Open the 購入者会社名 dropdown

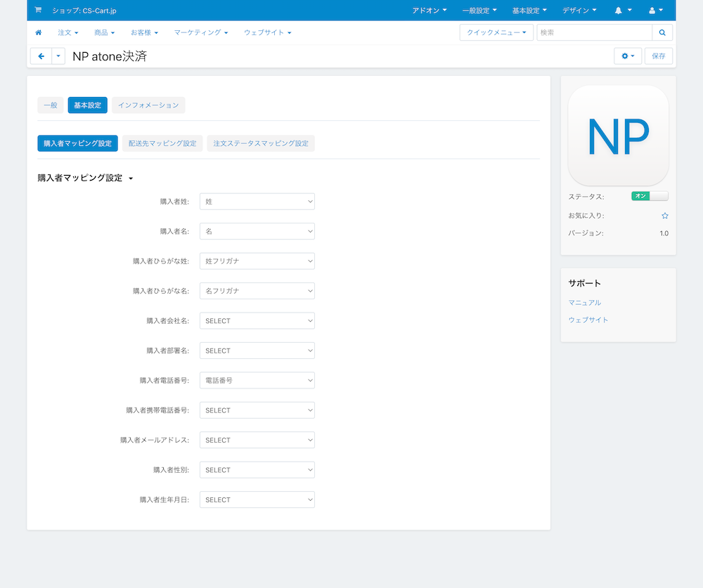point(257,321)
